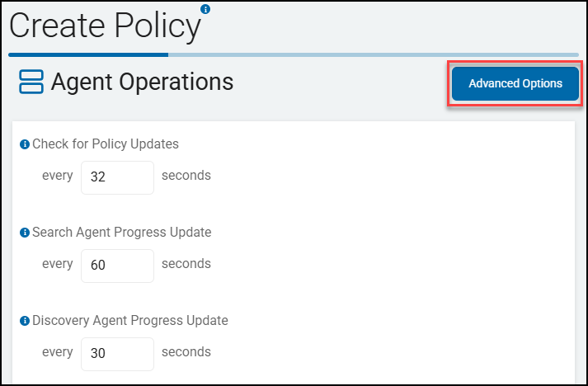This screenshot has height=386, width=588.
Task: Focus the Check for Policy Updates seconds field
Action: [x=117, y=177]
